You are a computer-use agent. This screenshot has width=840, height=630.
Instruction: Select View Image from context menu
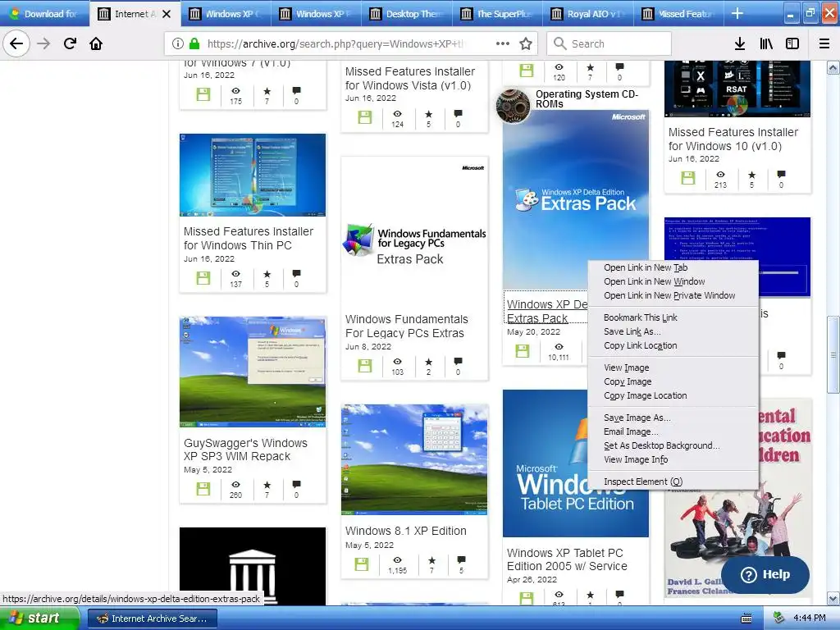(x=673, y=367)
